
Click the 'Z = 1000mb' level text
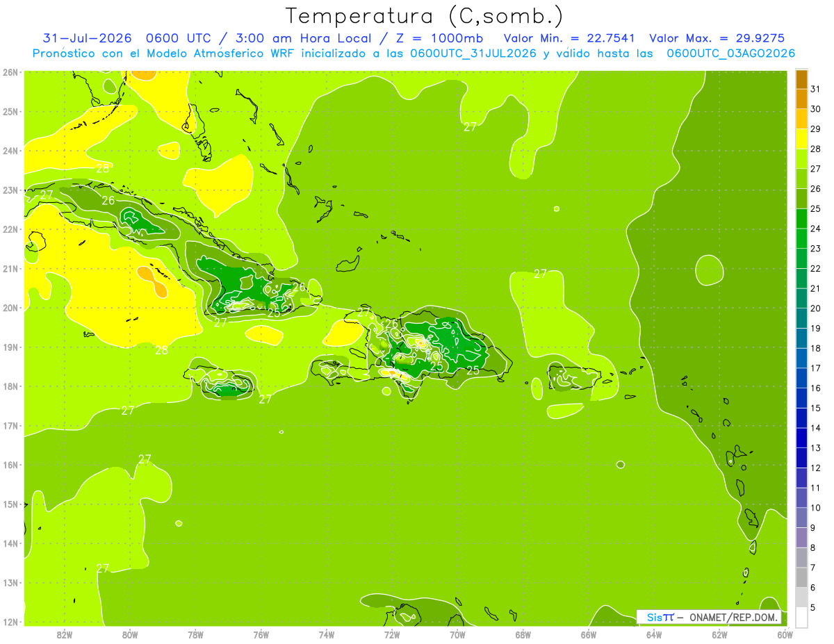coord(440,38)
